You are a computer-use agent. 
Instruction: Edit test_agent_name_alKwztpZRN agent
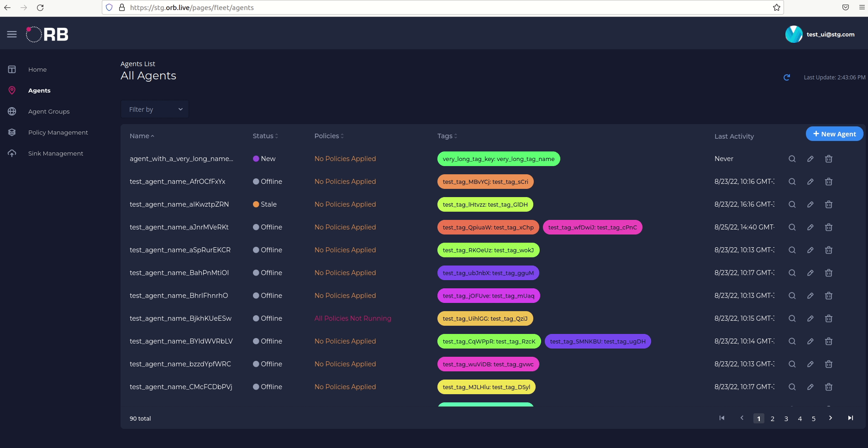pos(810,204)
